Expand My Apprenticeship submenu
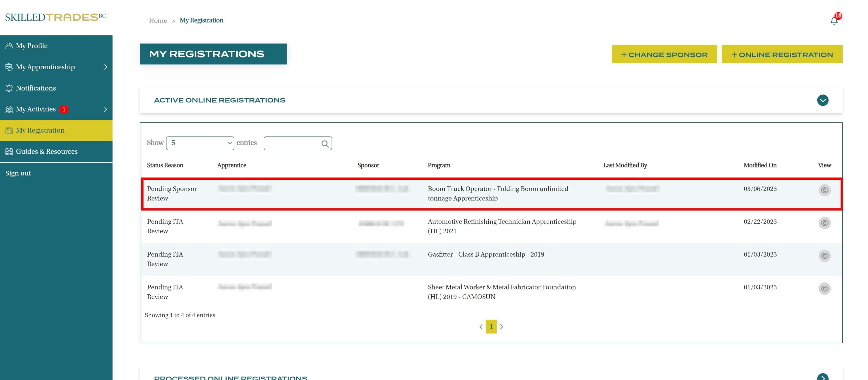The image size is (868, 380). pyautogui.click(x=105, y=67)
